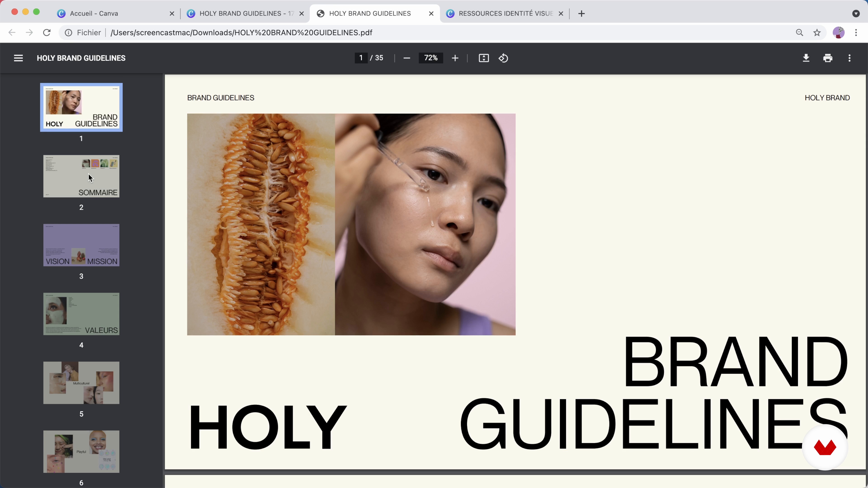Screen dimensions: 868x488
Task: Open the PDF viewer more actions menu
Action: coord(849,58)
